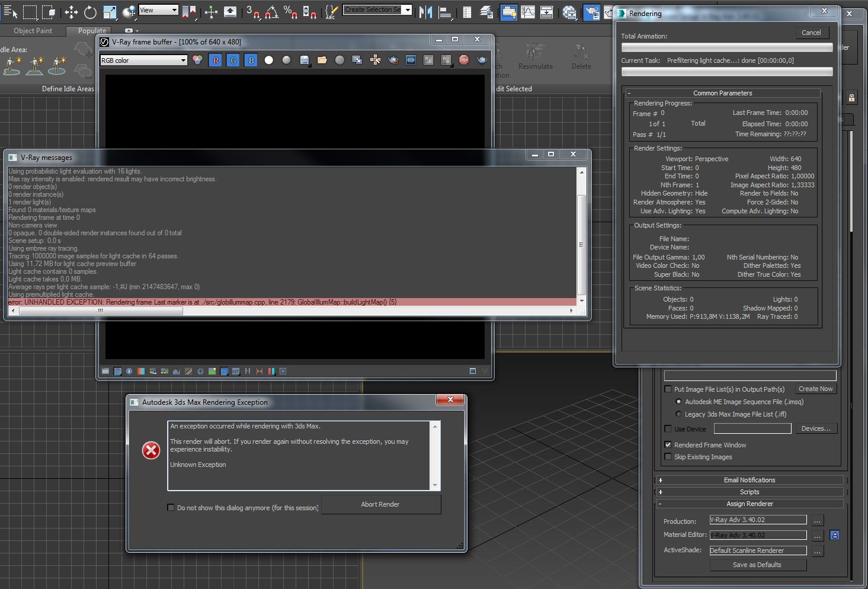Save image from V-Ray frame buffer

(305, 60)
